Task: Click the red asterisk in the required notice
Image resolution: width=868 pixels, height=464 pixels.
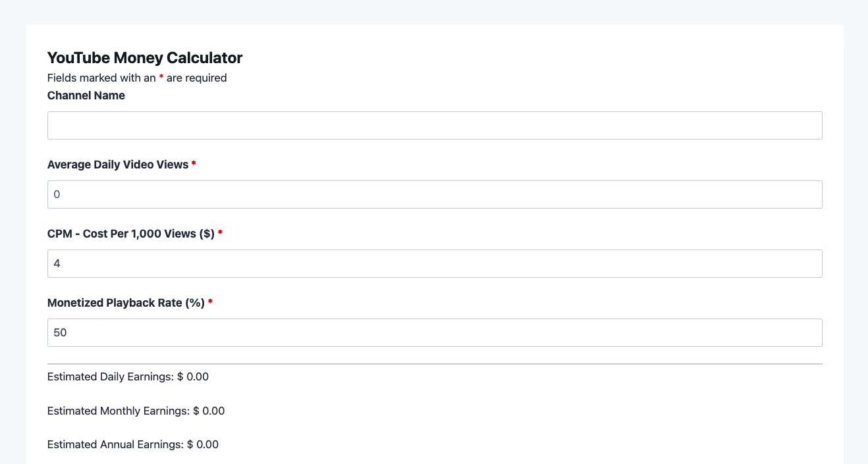Action: pos(161,78)
